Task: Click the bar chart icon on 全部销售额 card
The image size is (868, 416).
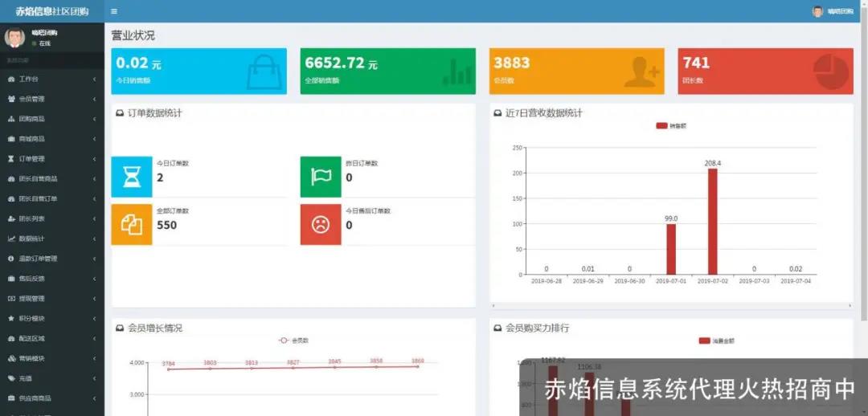Action: click(457, 71)
